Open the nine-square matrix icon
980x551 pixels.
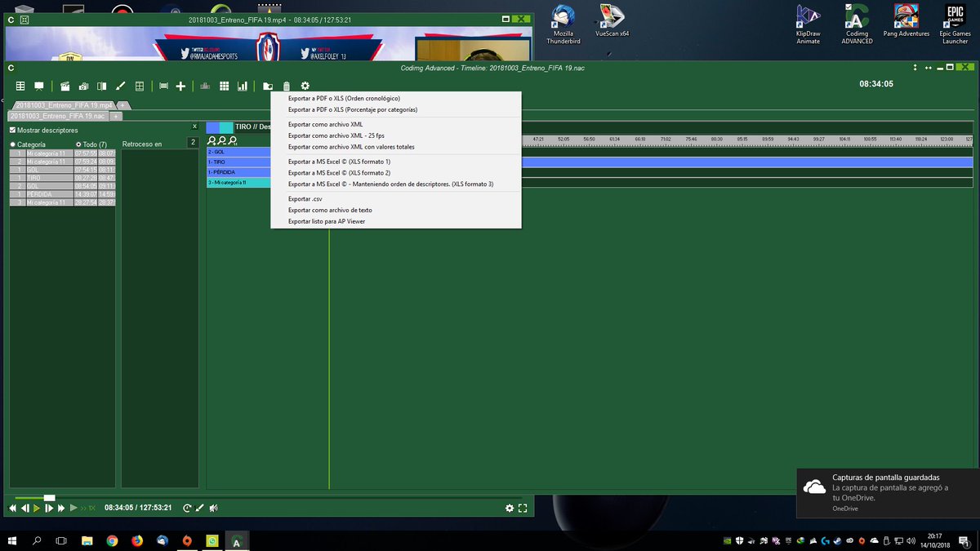223,86
